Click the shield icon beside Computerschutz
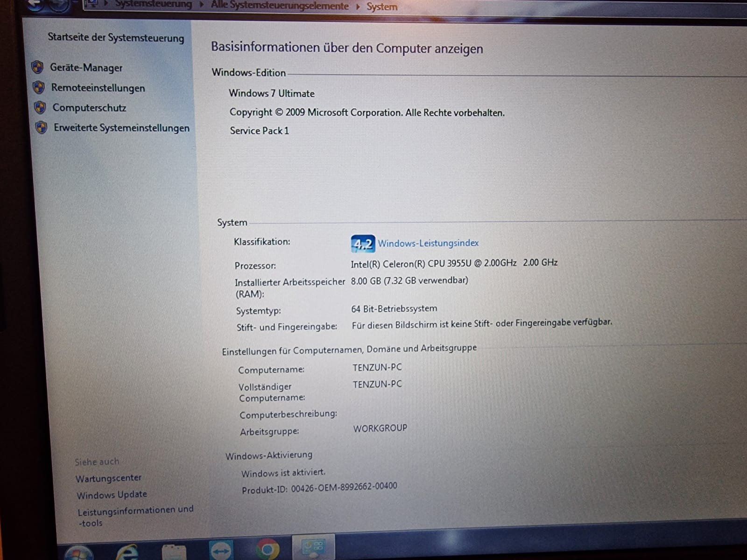 tap(40, 107)
